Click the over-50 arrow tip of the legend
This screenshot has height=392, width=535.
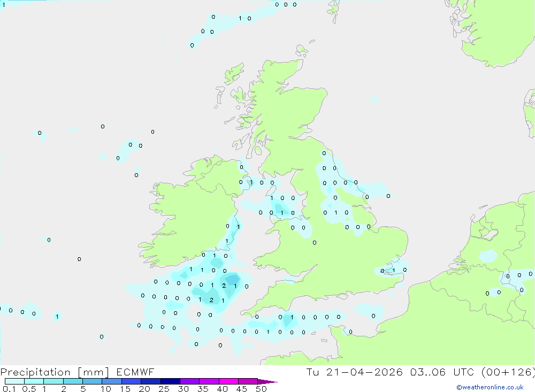pos(268,381)
